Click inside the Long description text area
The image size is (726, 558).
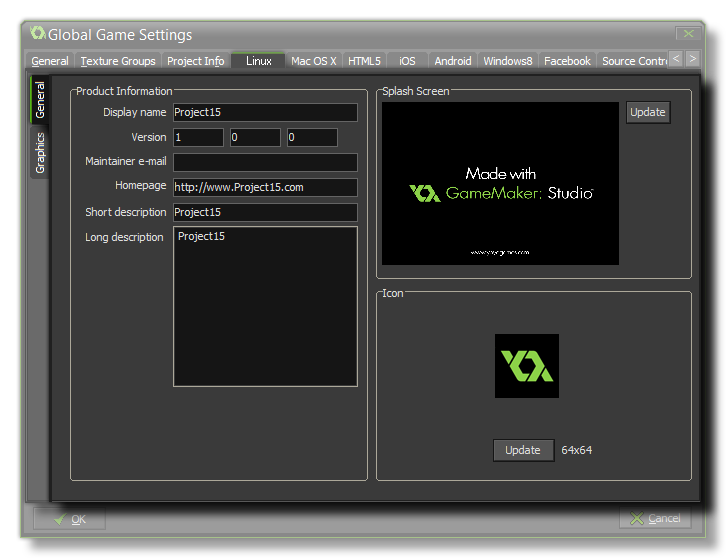click(265, 306)
